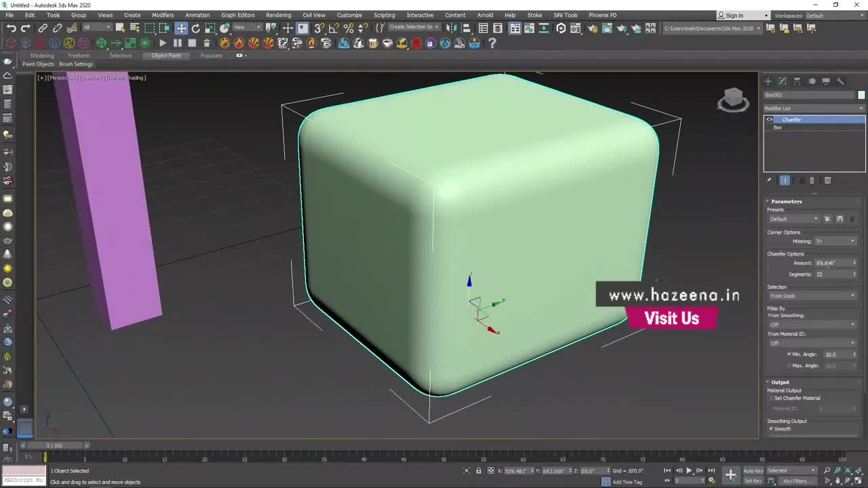Click the Undo arrow icon
The width and height of the screenshot is (868, 488).
11,28
